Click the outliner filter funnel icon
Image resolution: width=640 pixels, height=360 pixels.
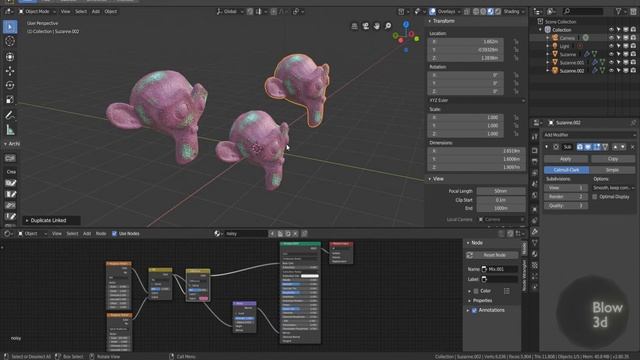(x=619, y=11)
